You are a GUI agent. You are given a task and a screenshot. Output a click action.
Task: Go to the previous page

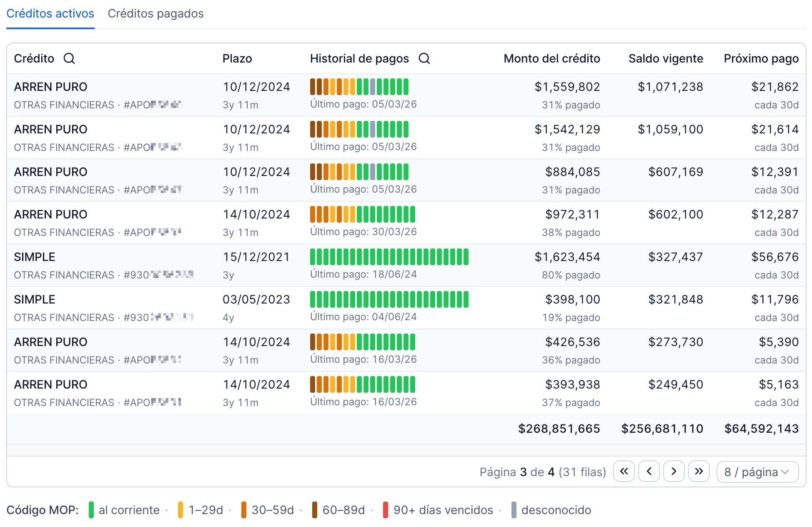[x=649, y=471]
